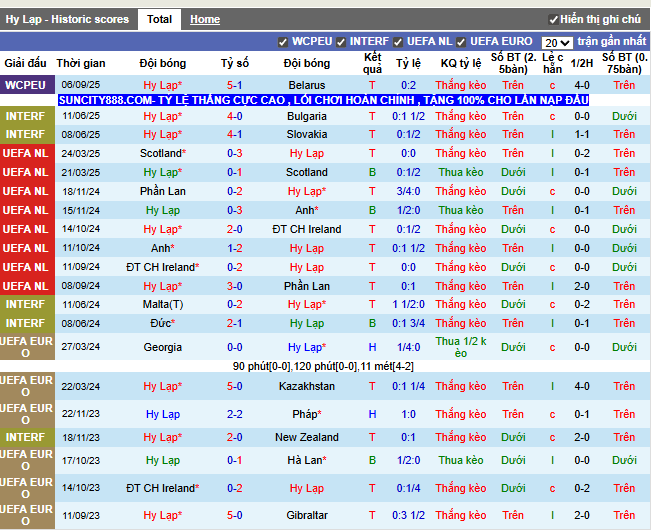The width and height of the screenshot is (651, 530).
Task: Click the Thua 1/2 kèo result for Georgia
Action: pos(461,347)
